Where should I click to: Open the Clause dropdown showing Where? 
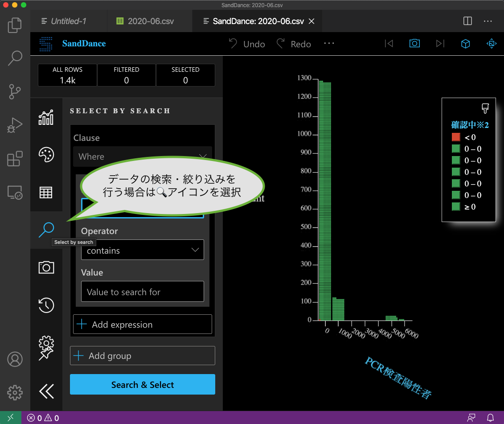pos(142,156)
